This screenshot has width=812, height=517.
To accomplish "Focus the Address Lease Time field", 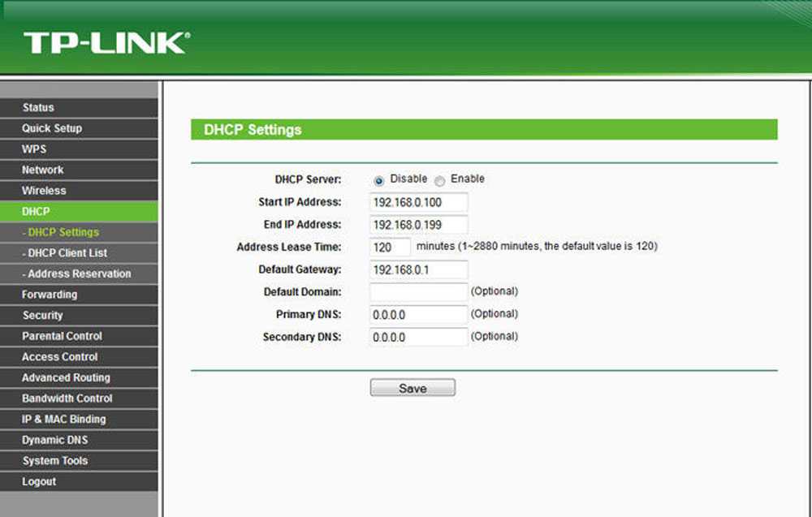I will [390, 247].
